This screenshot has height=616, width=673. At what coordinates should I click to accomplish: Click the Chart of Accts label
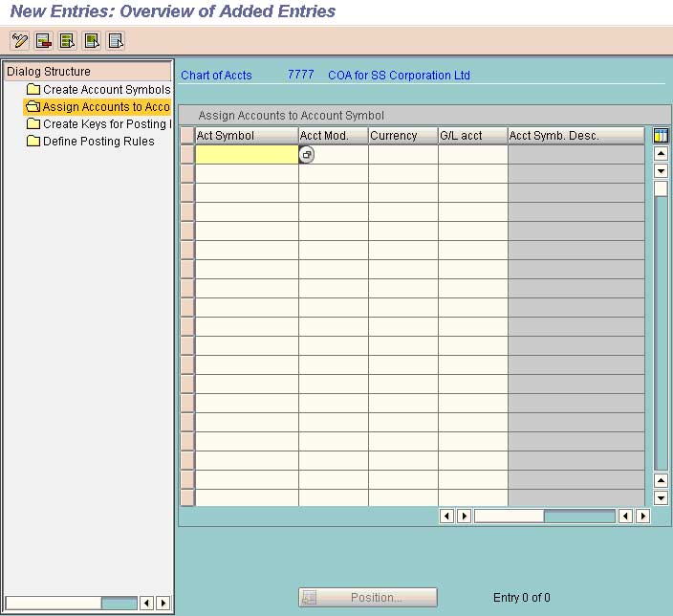tap(216, 76)
